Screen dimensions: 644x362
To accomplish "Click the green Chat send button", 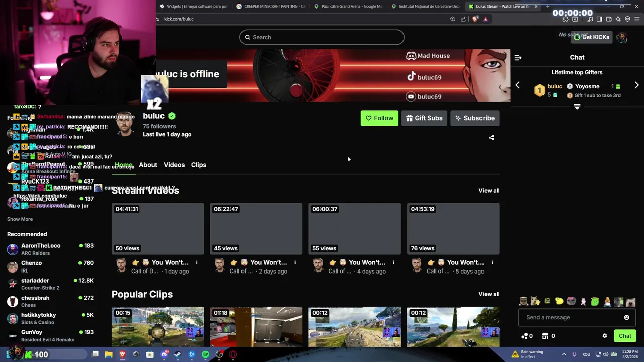I will (x=625, y=336).
